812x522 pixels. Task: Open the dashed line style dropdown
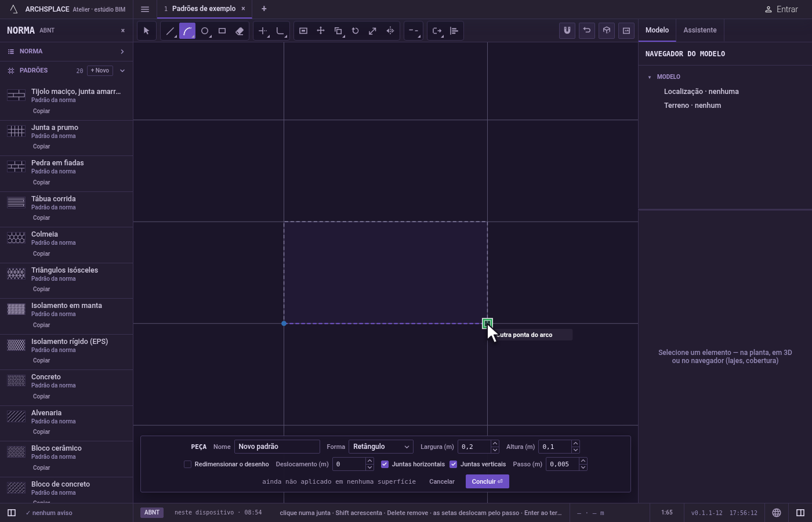click(x=414, y=31)
